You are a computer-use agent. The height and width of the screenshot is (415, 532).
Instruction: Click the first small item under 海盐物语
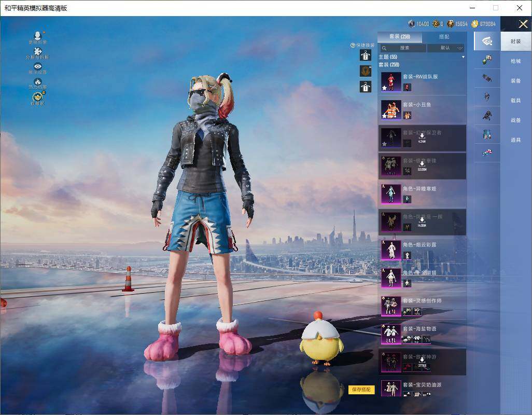tap(407, 339)
